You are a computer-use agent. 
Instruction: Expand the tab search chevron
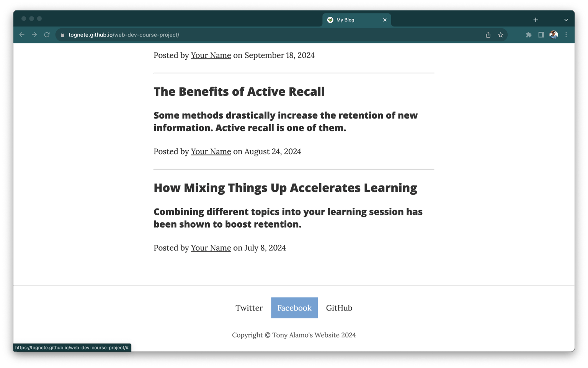566,20
